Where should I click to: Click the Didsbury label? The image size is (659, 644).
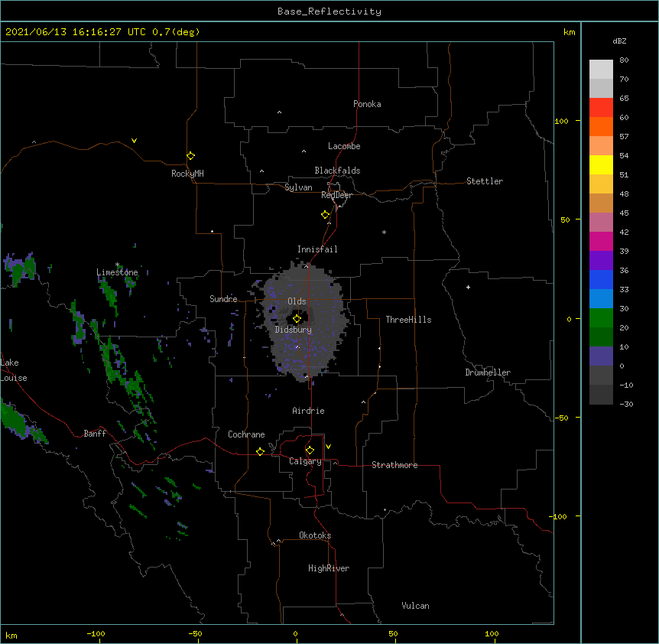pyautogui.click(x=294, y=330)
